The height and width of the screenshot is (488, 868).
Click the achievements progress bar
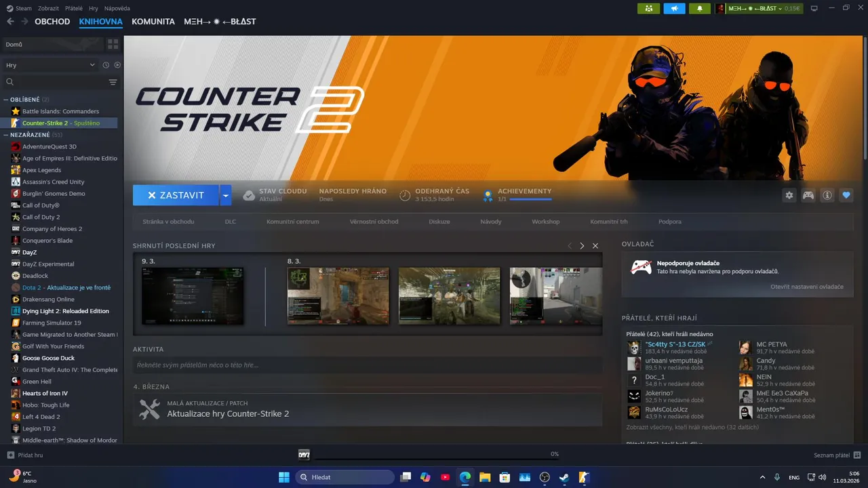(530, 199)
